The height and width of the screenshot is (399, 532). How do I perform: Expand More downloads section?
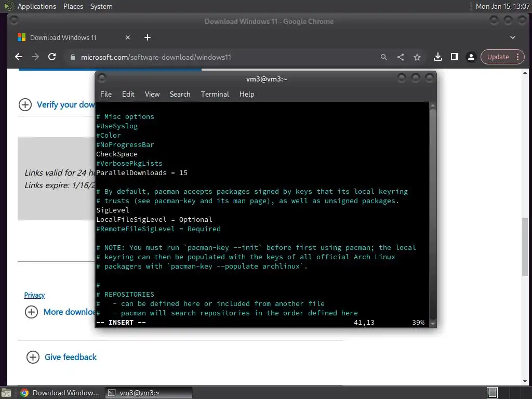click(61, 312)
